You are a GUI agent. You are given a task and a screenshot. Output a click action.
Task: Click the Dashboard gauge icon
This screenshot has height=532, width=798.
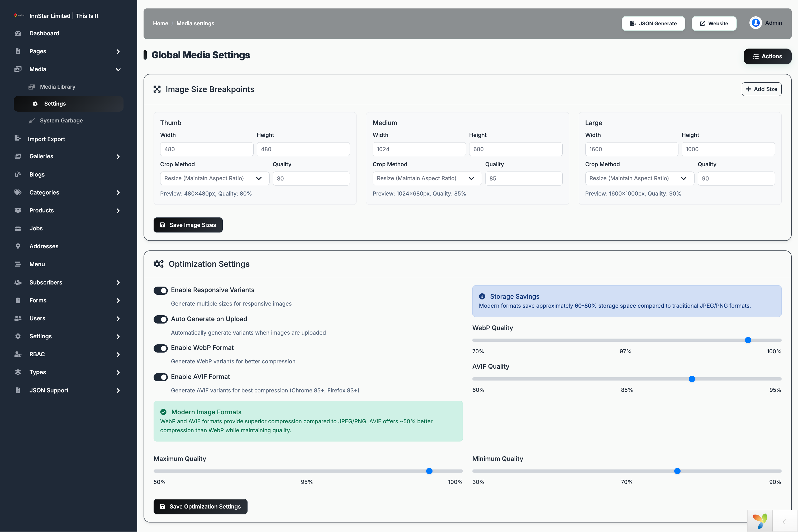(18, 33)
